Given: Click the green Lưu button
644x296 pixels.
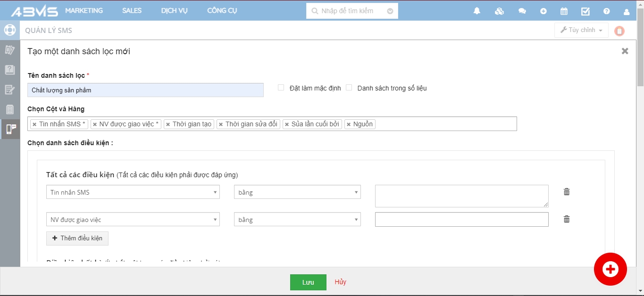Looking at the screenshot, I should 308,282.
